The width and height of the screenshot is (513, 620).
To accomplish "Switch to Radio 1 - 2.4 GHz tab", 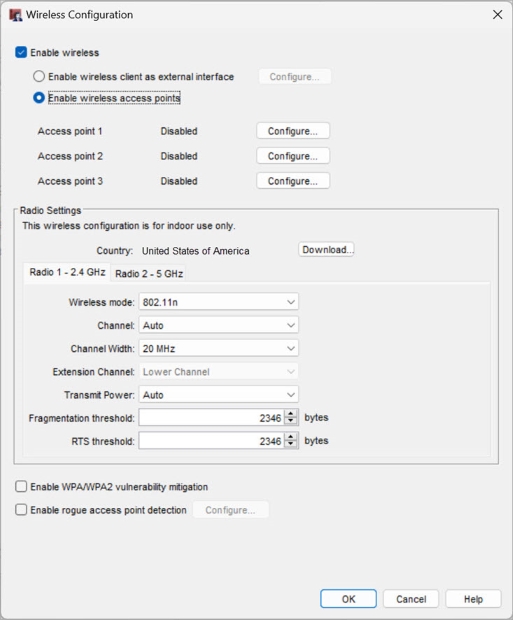I will [x=67, y=272].
